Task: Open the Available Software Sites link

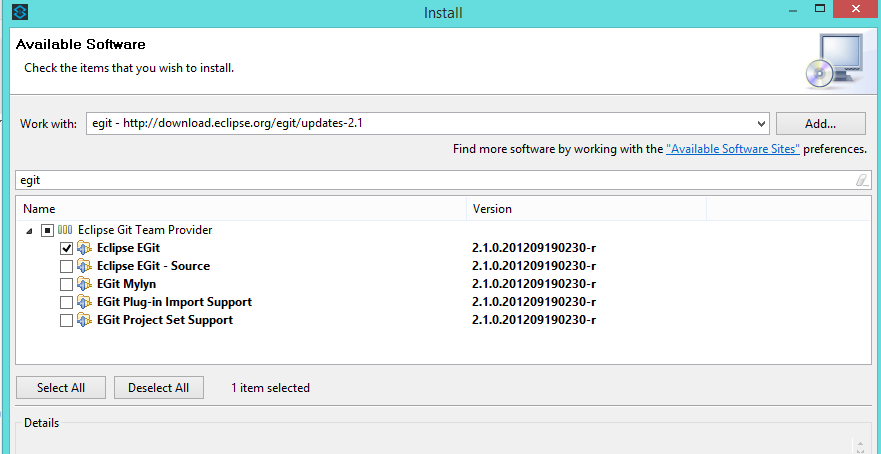Action: 733,149
